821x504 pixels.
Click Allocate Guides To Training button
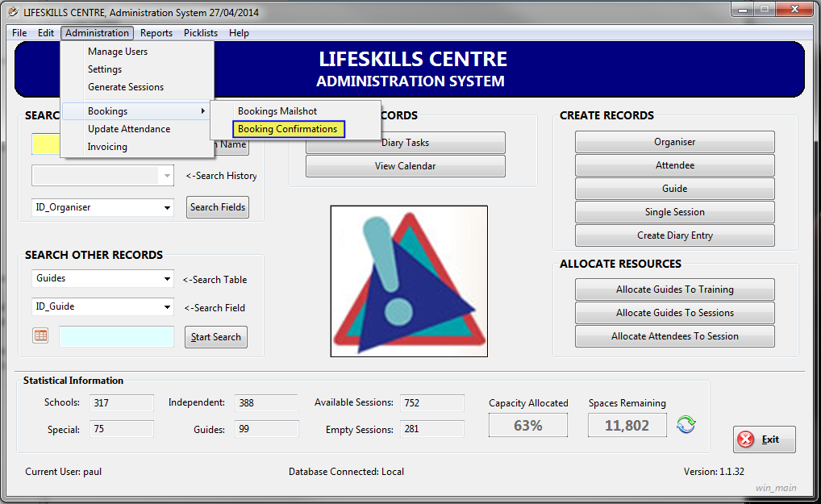674,289
